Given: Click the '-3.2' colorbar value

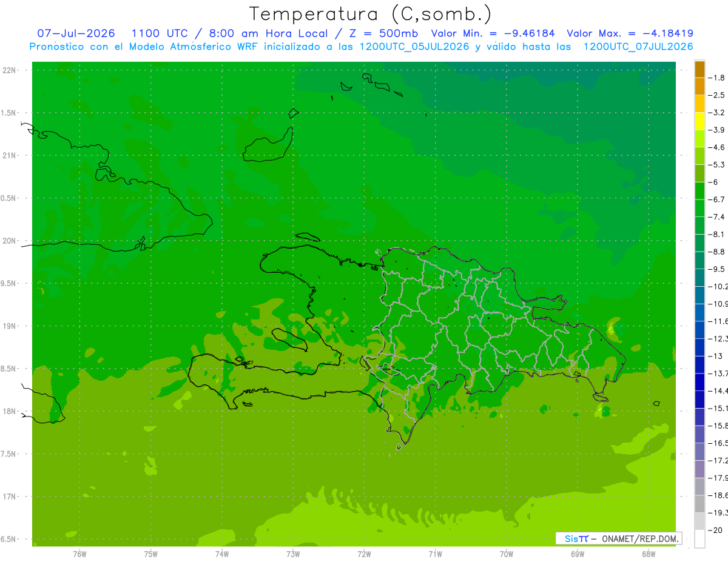Looking at the screenshot, I should pos(717,112).
